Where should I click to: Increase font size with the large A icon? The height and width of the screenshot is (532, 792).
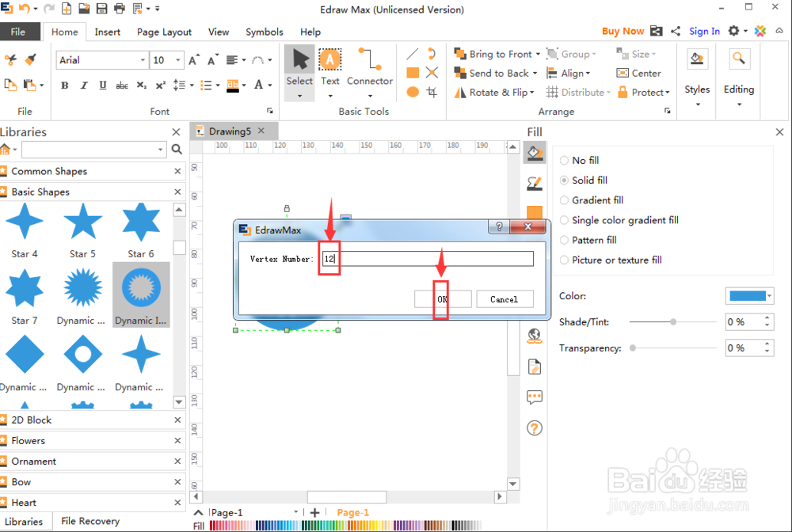194,60
